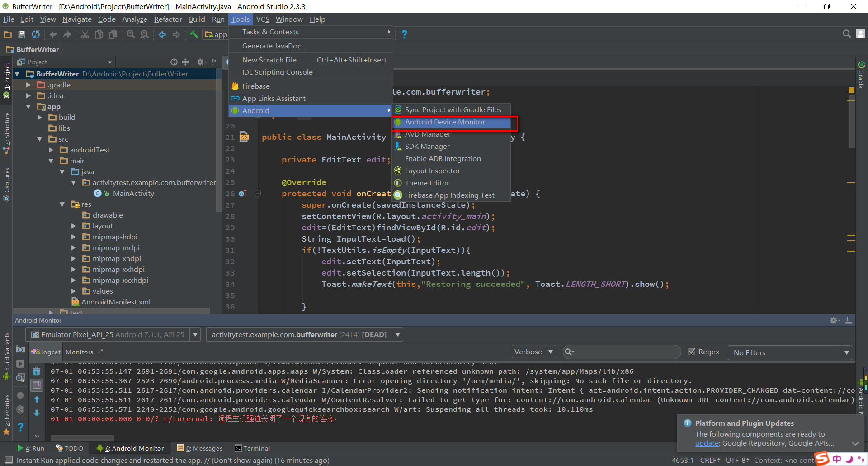Click Scroll from Source target icon

click(x=174, y=62)
